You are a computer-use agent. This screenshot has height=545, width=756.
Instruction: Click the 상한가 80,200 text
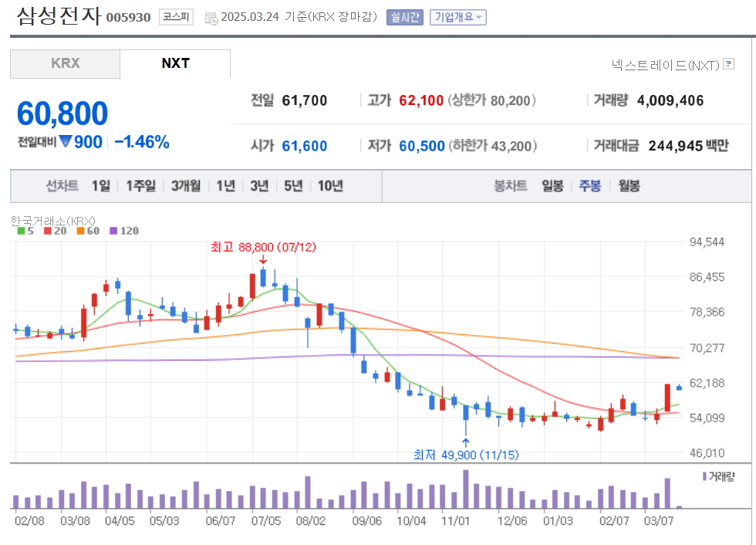click(x=492, y=100)
